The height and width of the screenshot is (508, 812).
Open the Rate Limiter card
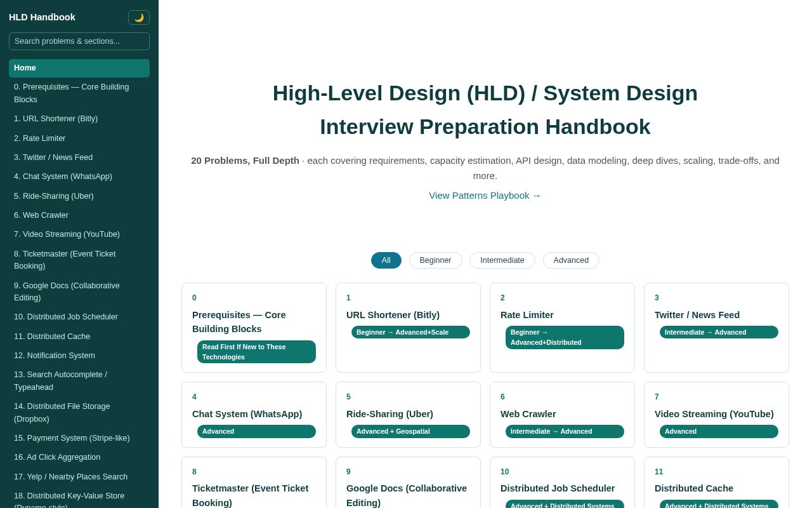562,328
